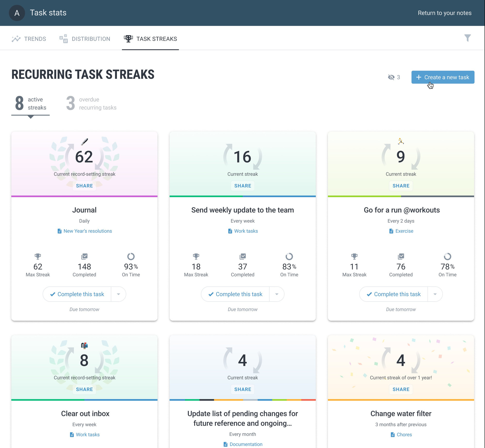The image size is (485, 448).
Task: Click the filter funnel icon
Action: 467,38
